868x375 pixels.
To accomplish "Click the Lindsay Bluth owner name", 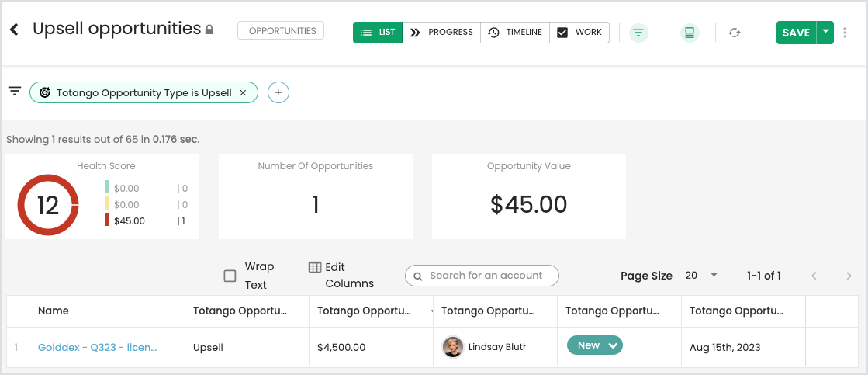I will 496,347.
